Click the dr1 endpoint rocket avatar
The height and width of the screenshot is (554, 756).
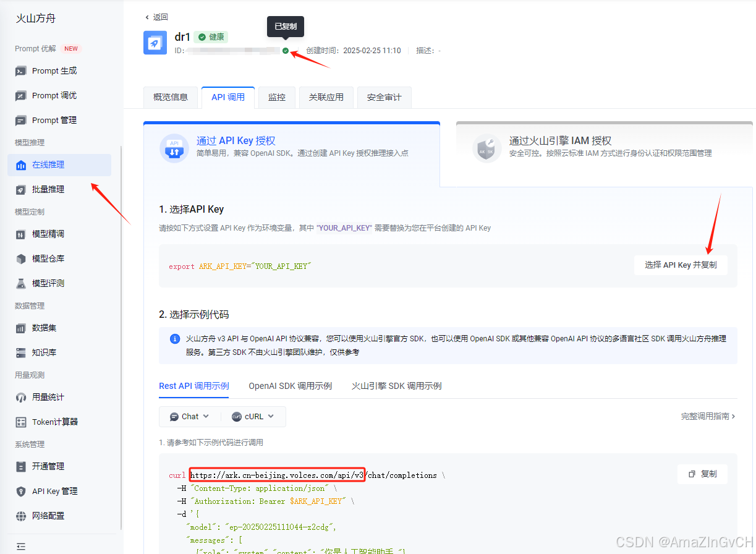coord(155,43)
